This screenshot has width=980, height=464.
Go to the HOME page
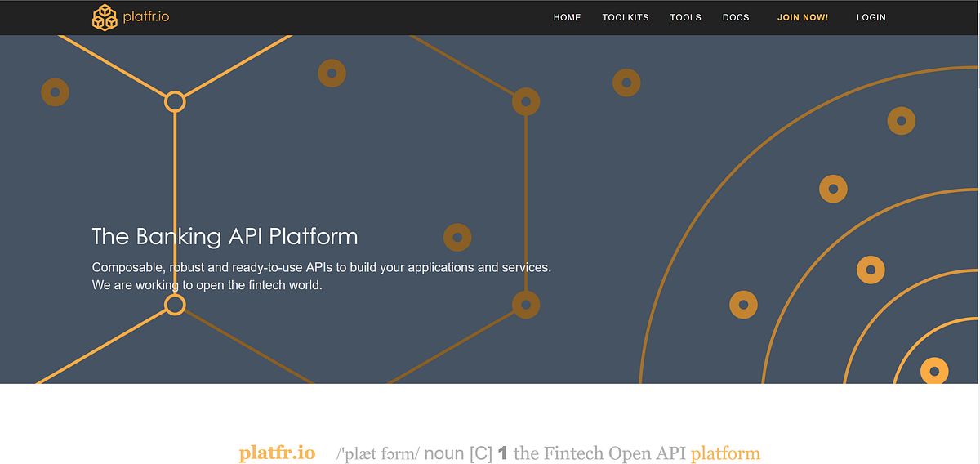pyautogui.click(x=567, y=17)
